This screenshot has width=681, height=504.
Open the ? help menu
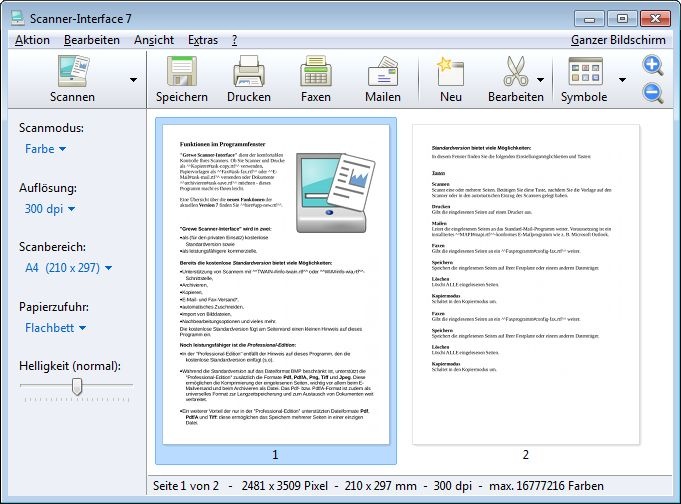(235, 40)
